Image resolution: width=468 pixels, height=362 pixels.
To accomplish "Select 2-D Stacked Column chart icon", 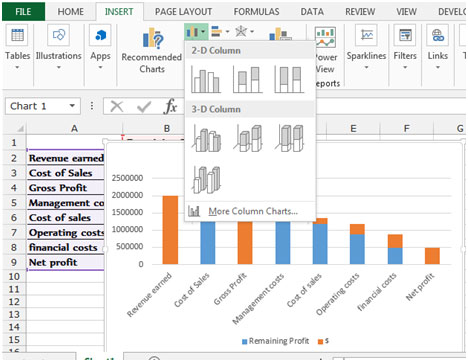I will pos(247,79).
